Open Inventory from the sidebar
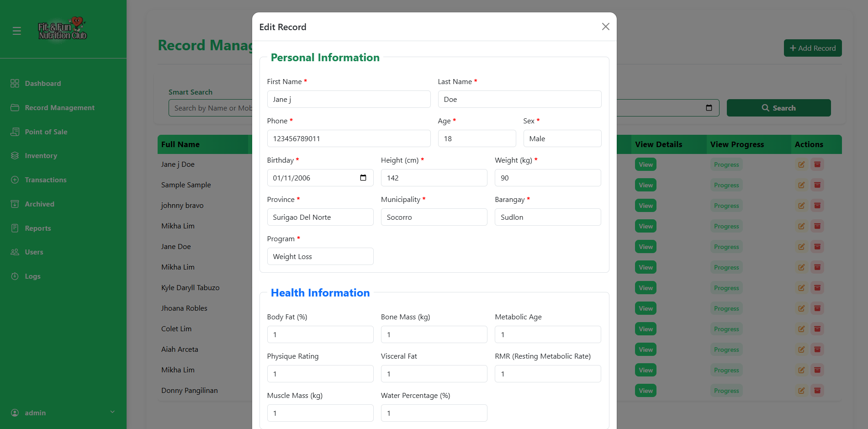The width and height of the screenshot is (868, 429). 41,156
